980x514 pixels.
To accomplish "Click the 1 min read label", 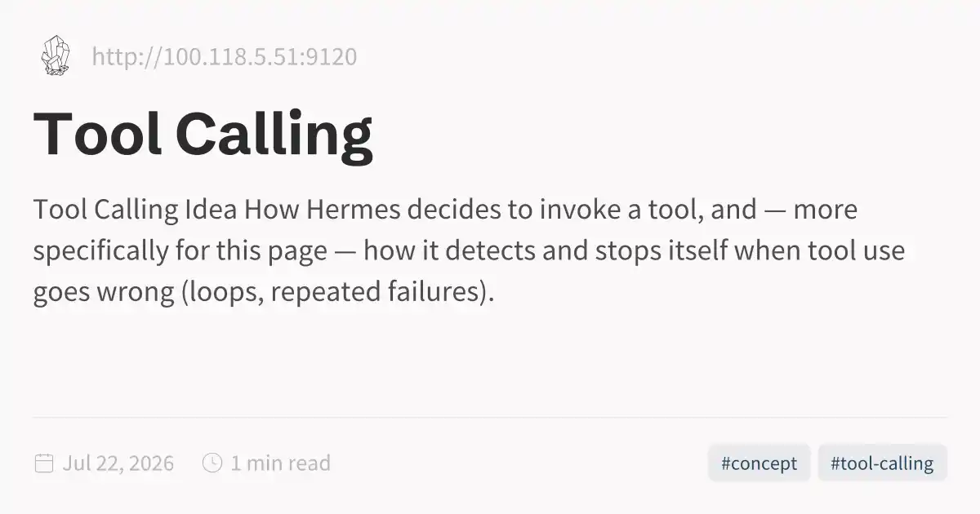I will (x=280, y=463).
